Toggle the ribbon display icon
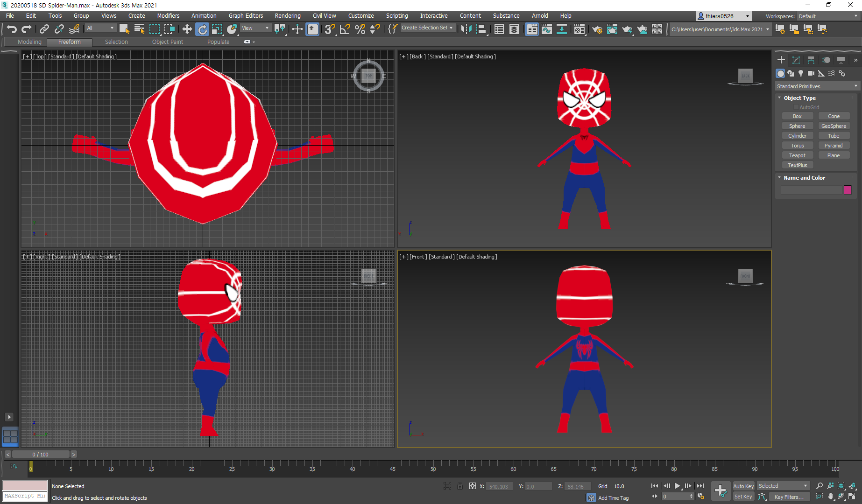The height and width of the screenshot is (504, 862). pos(532,29)
